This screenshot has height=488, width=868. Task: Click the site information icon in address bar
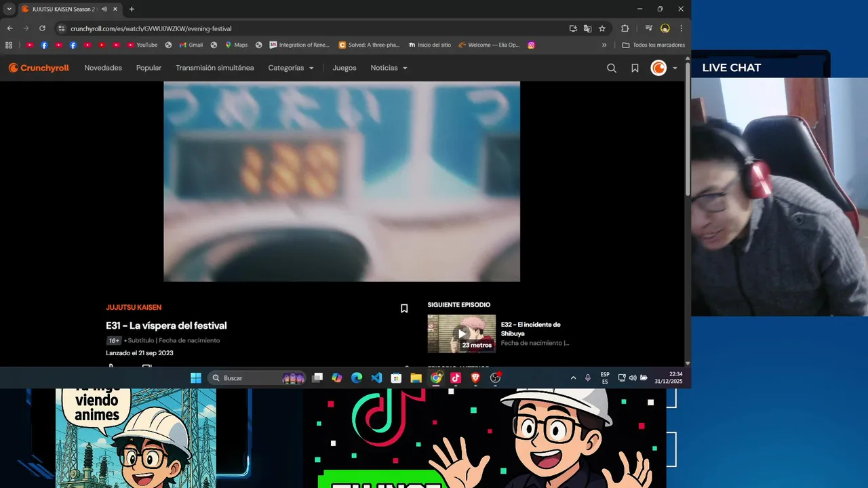tap(62, 28)
